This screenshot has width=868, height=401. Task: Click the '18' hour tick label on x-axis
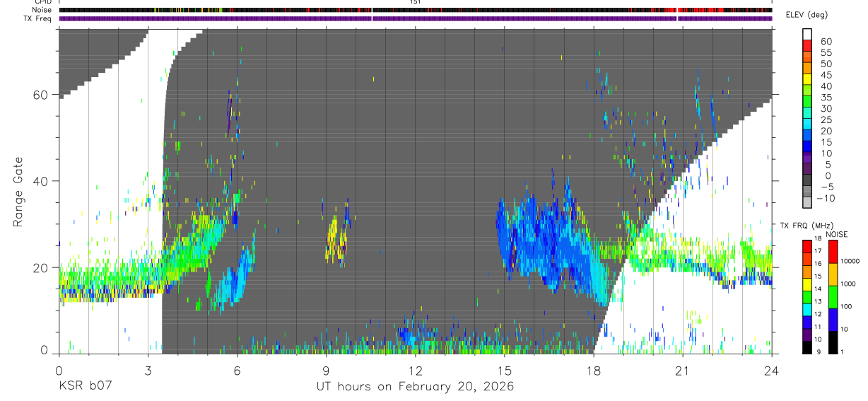(x=593, y=371)
